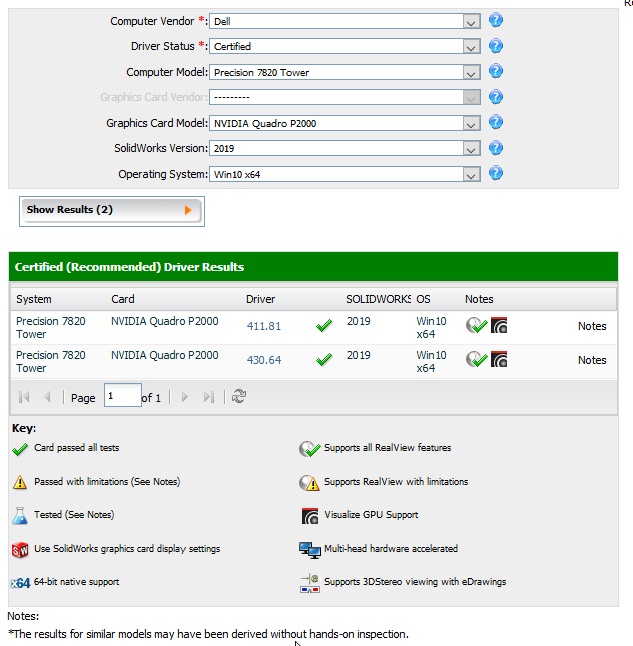The width and height of the screenshot is (633, 646).
Task: Click the x64 native support key icon
Action: coord(21,583)
